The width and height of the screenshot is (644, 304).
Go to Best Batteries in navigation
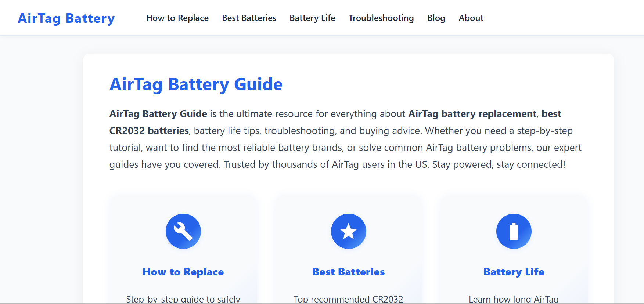[x=249, y=18]
